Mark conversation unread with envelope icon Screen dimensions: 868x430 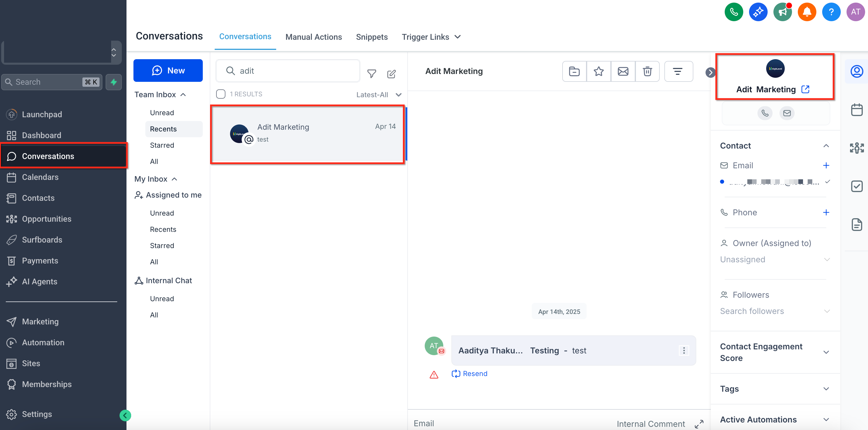tap(623, 71)
